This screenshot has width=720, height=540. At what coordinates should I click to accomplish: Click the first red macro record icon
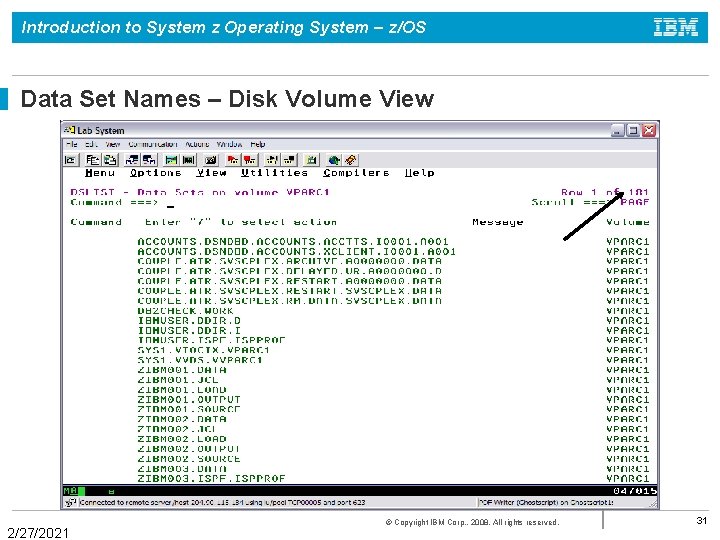[x=233, y=160]
